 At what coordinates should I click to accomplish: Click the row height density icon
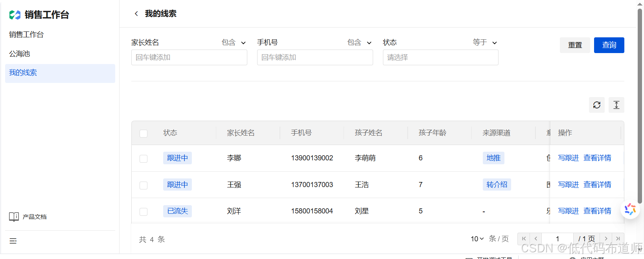pyautogui.click(x=616, y=105)
